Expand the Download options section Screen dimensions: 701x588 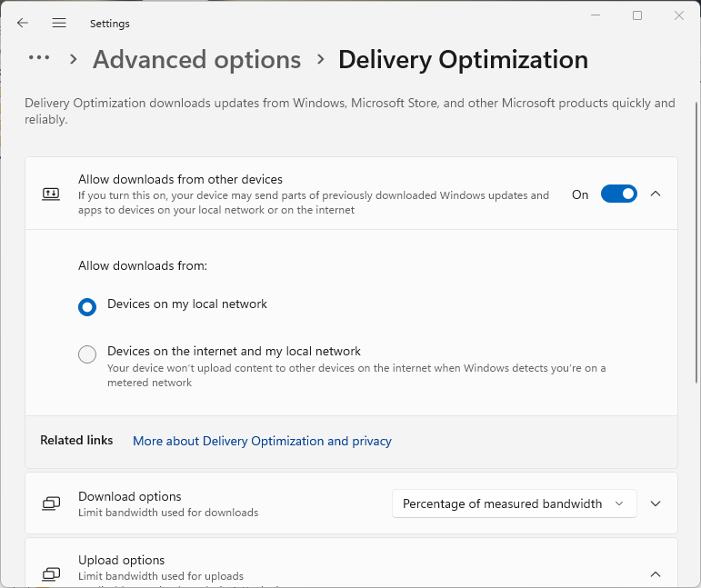[656, 503]
